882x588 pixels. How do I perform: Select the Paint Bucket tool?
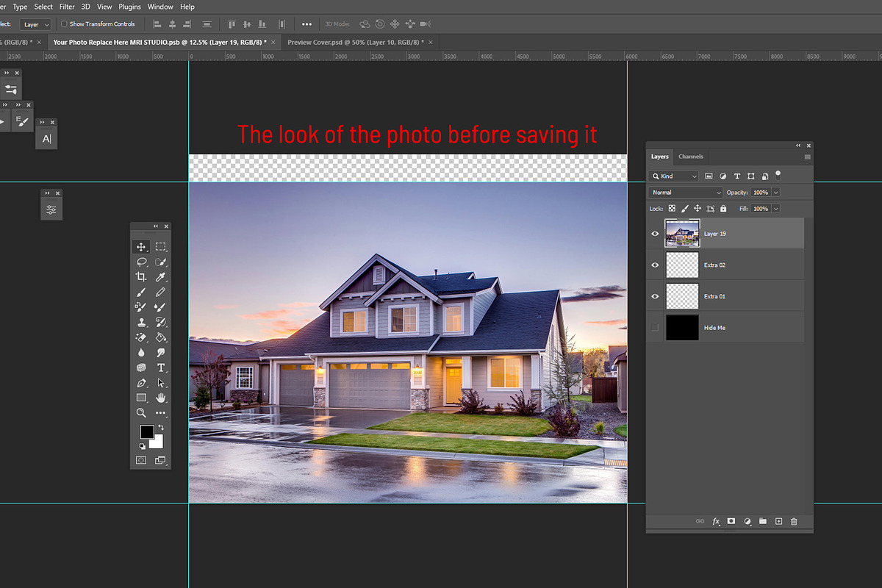coord(161,337)
